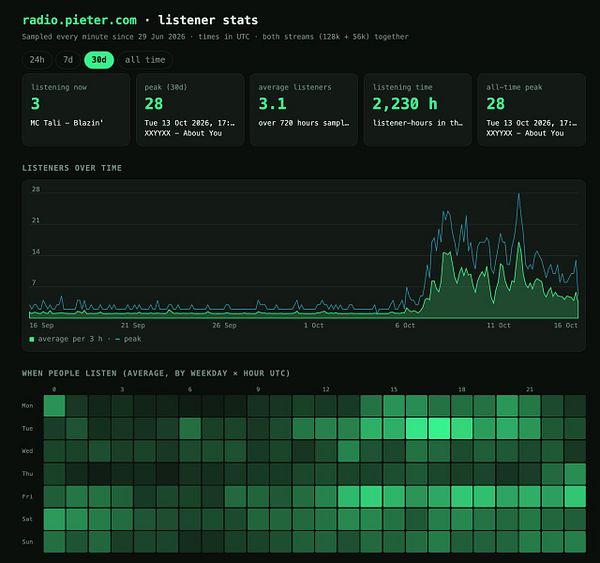
Task: Click the 'Thu' heatmap row label
Action: [x=27, y=474]
